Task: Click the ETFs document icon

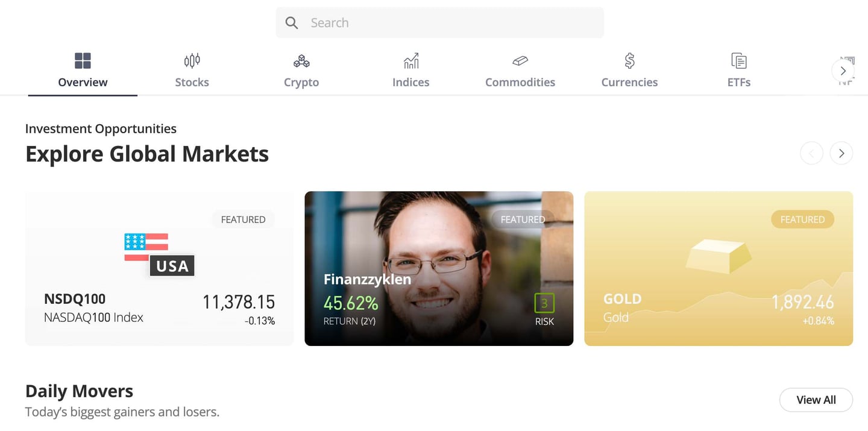Action: 738,60
